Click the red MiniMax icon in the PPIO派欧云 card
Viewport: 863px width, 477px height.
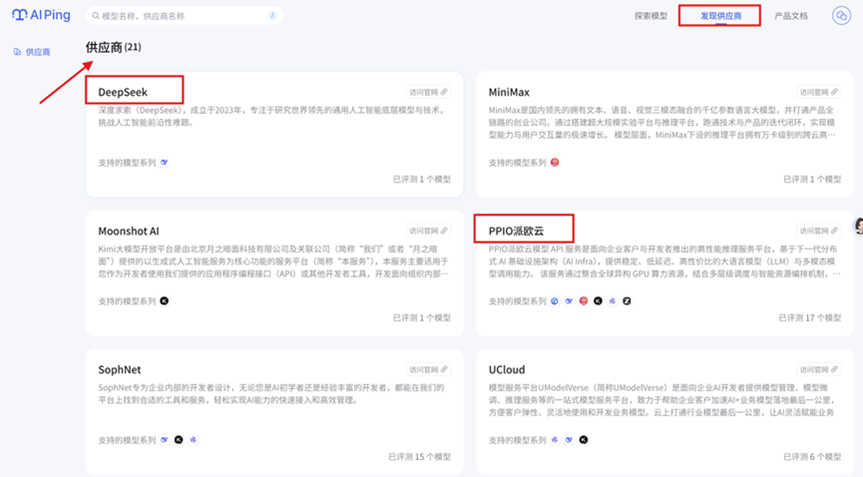point(583,301)
